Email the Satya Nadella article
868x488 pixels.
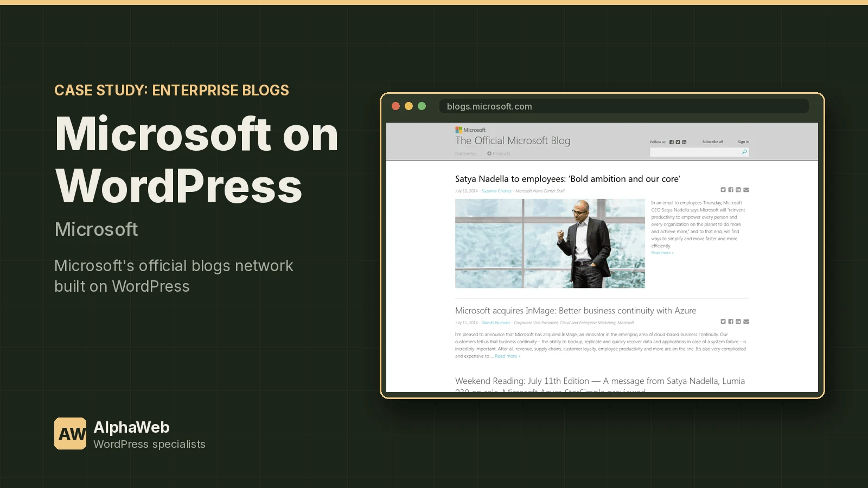point(746,190)
